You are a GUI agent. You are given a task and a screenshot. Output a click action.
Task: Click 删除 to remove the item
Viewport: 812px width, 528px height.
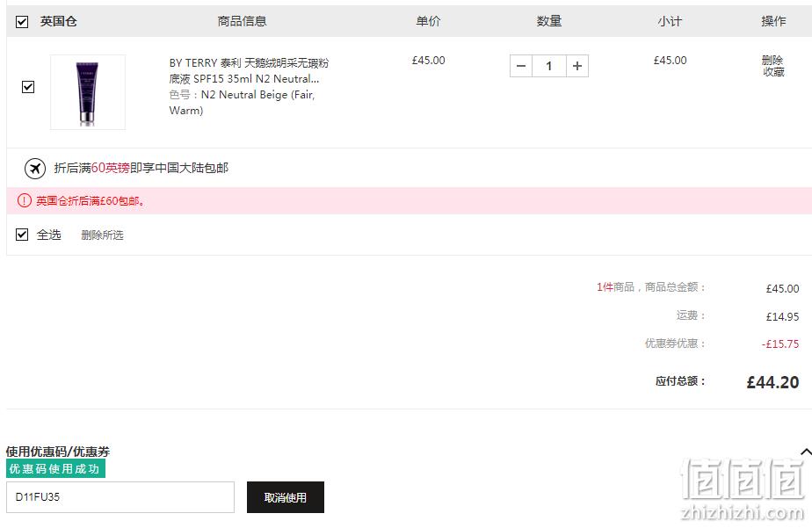point(772,60)
